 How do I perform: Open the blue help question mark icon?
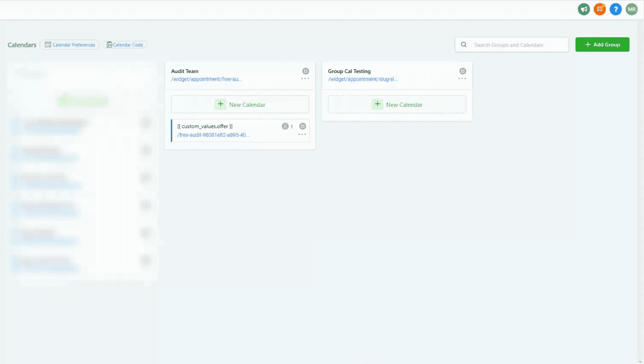click(x=615, y=9)
